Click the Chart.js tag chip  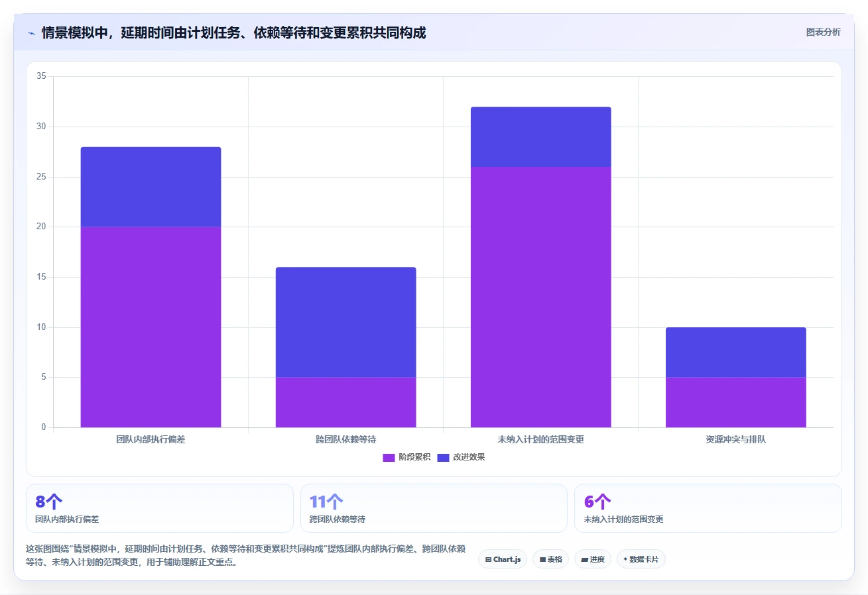pos(502,559)
